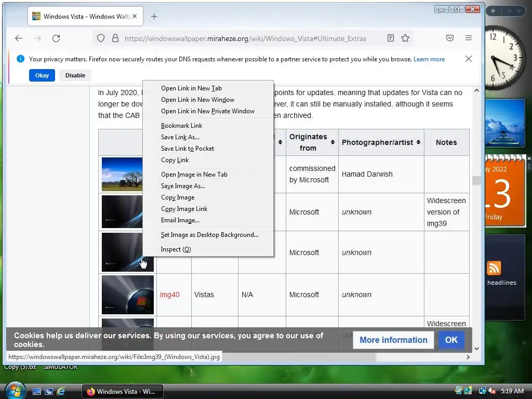Click scrollbar up arrow at page top
This screenshot has width=532, height=399.
coord(476,90)
